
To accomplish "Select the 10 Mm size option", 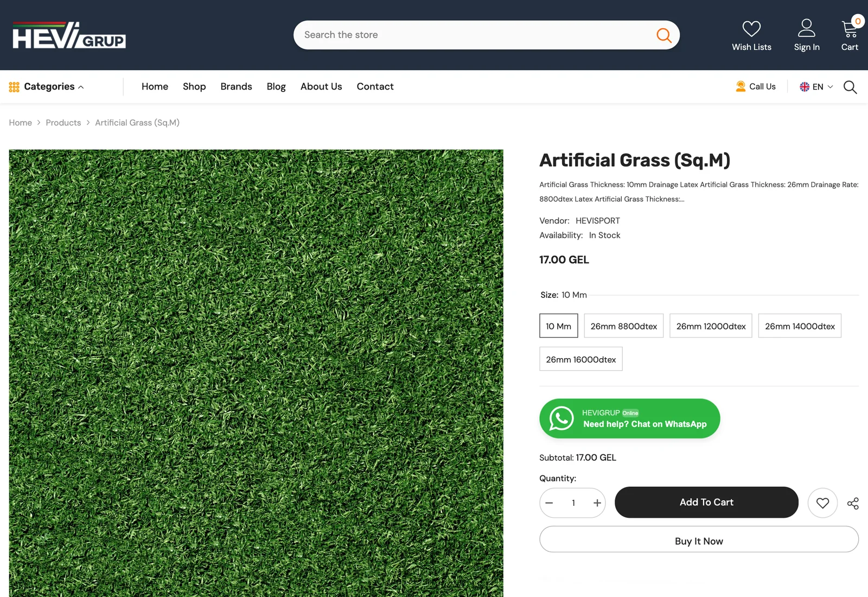I will coord(558,326).
